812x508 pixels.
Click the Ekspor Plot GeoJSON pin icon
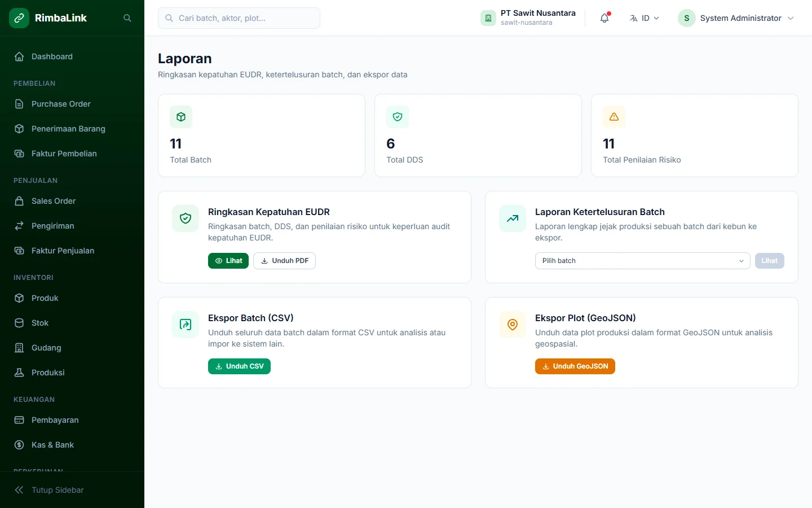[513, 325]
